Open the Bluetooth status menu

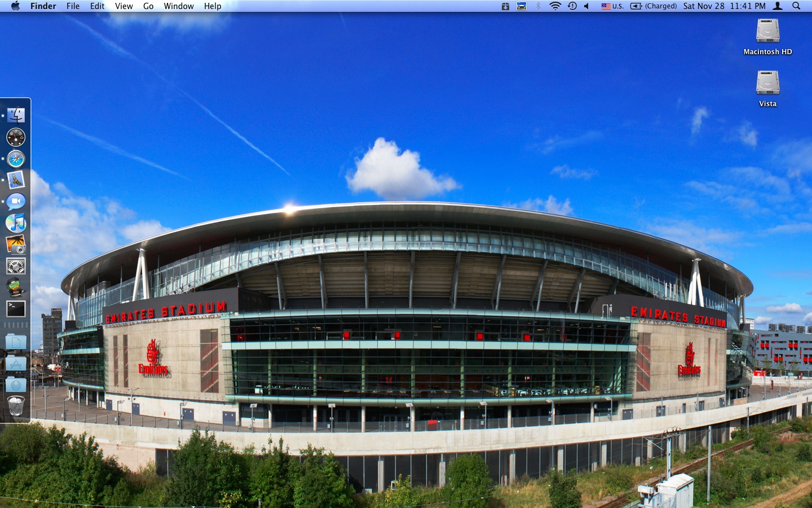pos(538,6)
